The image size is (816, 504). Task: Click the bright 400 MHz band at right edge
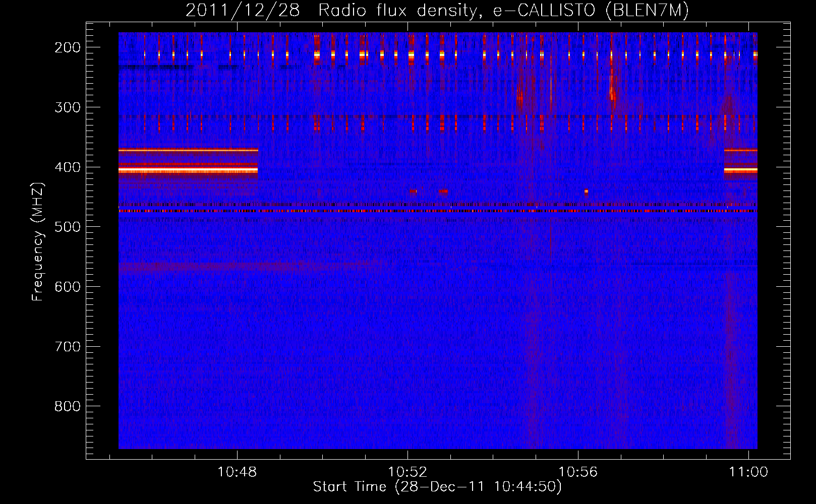click(740, 170)
